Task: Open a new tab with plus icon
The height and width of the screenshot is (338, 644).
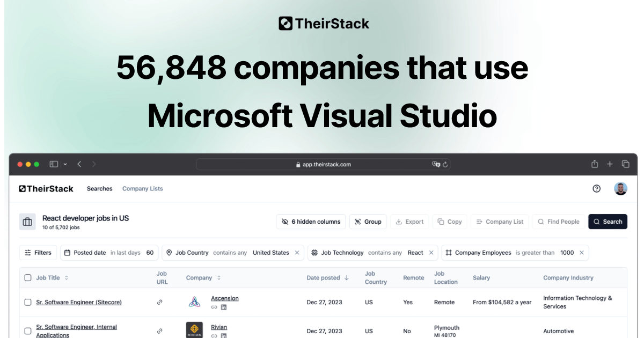Action: 610,164
